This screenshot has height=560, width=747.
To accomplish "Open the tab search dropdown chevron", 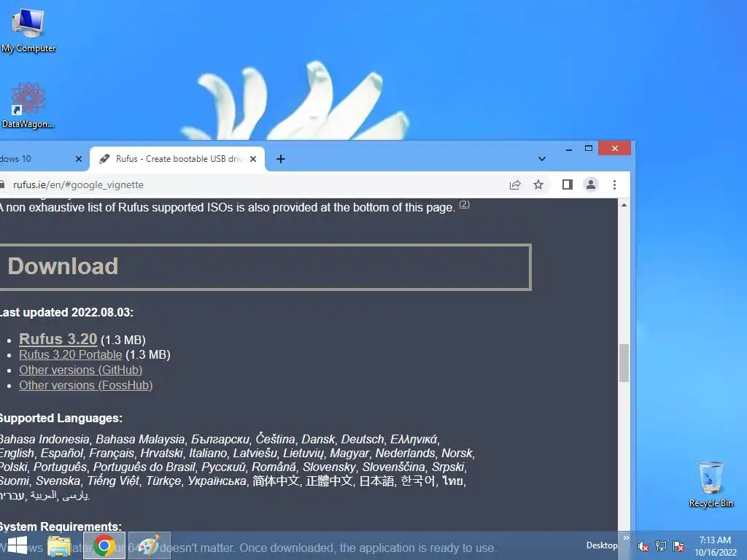I will click(542, 159).
